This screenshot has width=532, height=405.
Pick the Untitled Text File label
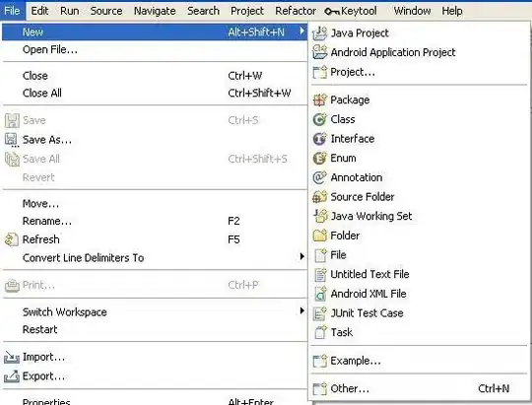pos(369,274)
